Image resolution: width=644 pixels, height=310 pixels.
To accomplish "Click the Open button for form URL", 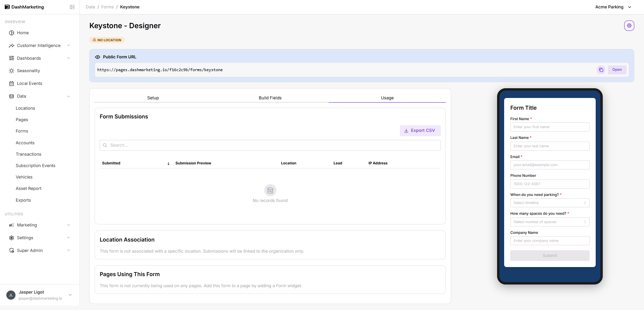I will (617, 70).
